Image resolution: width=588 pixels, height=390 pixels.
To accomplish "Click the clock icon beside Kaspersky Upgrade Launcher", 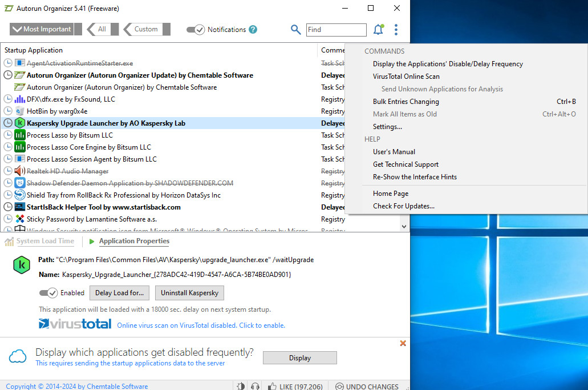I will click(8, 123).
